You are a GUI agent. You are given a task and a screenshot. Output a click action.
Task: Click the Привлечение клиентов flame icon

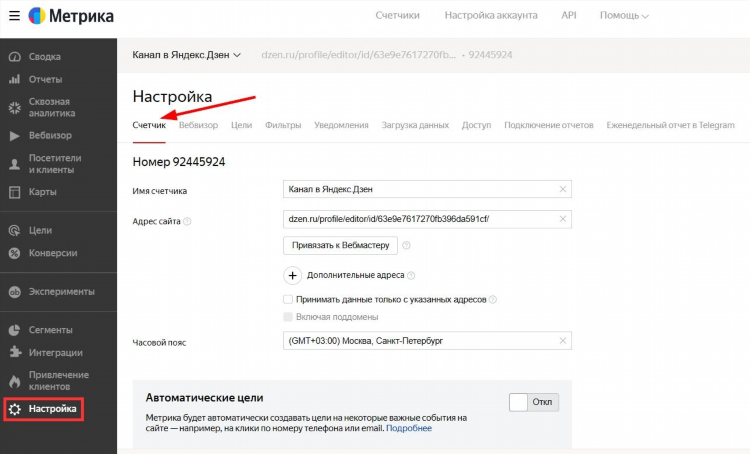tap(15, 381)
